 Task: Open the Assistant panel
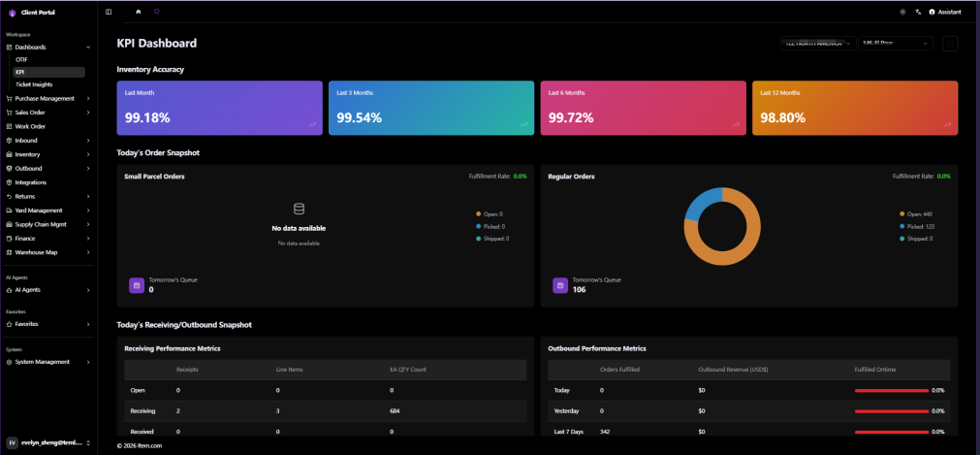pyautogui.click(x=945, y=12)
